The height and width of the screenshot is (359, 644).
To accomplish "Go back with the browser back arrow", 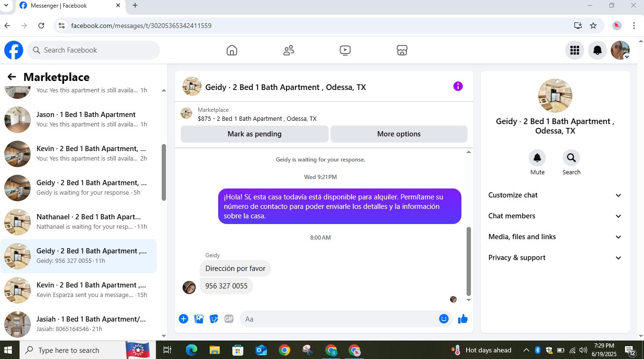I will coord(7,26).
